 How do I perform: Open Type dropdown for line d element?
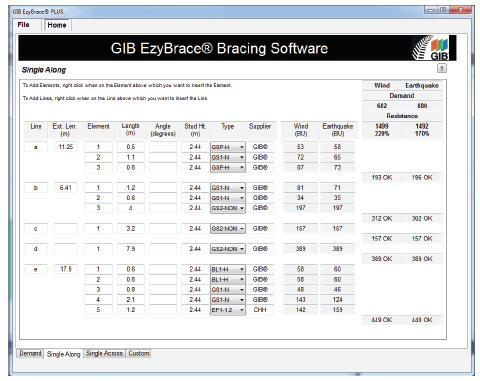click(x=228, y=249)
